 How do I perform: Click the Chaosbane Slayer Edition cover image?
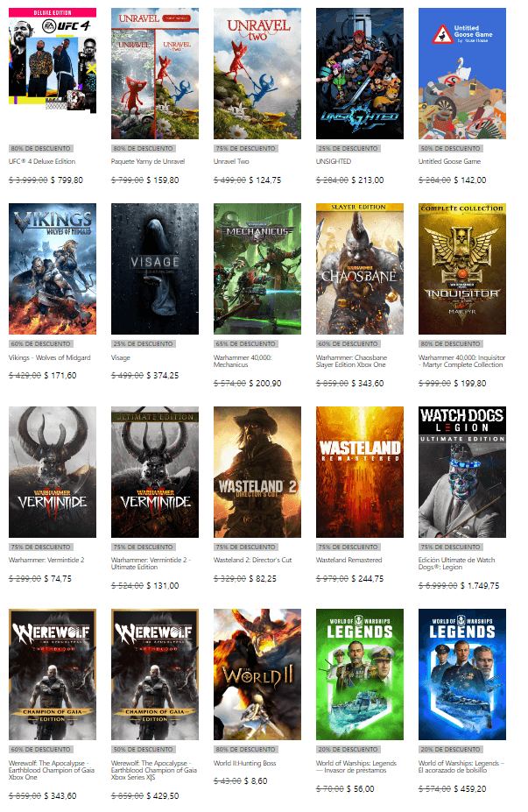pyautogui.click(x=359, y=269)
